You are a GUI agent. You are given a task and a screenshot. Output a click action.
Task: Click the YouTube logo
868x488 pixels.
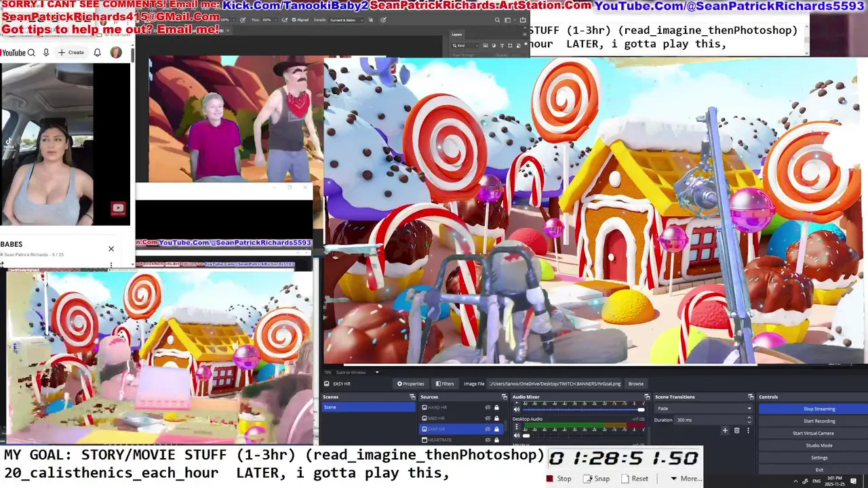[x=12, y=52]
